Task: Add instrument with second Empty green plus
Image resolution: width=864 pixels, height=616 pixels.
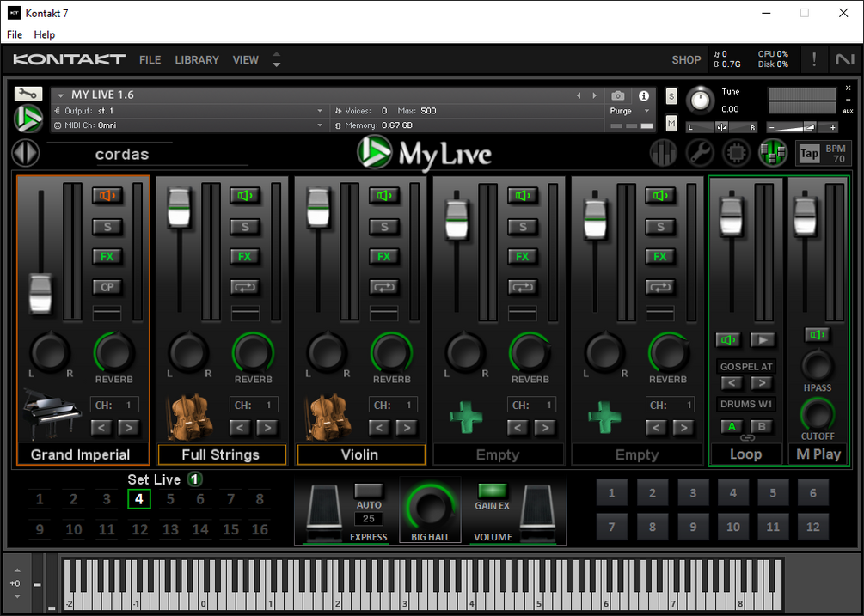Action: tap(604, 417)
